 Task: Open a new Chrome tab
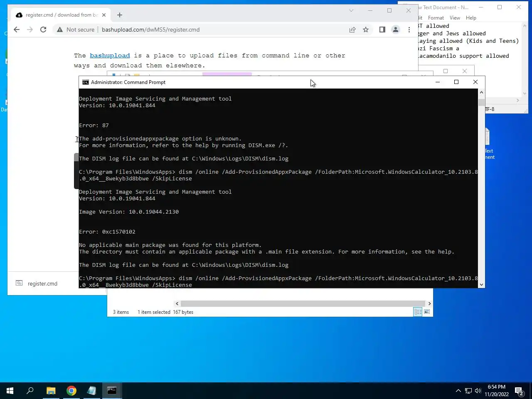120,15
